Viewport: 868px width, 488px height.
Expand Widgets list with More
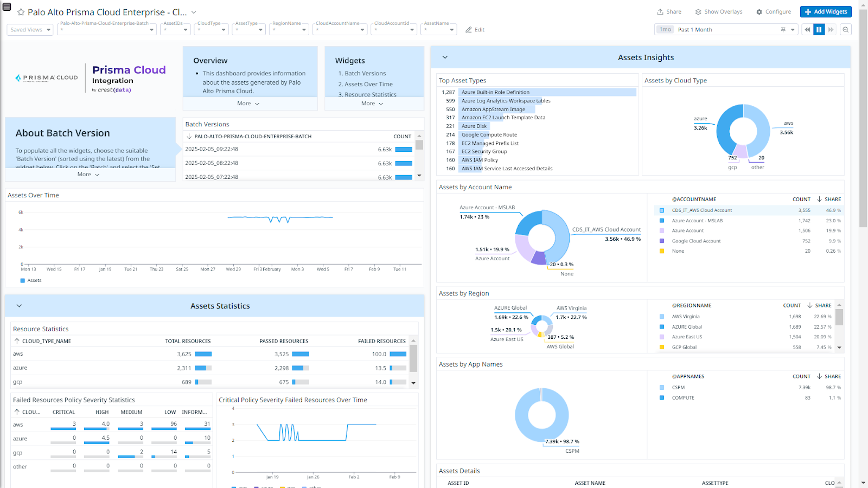[373, 104]
